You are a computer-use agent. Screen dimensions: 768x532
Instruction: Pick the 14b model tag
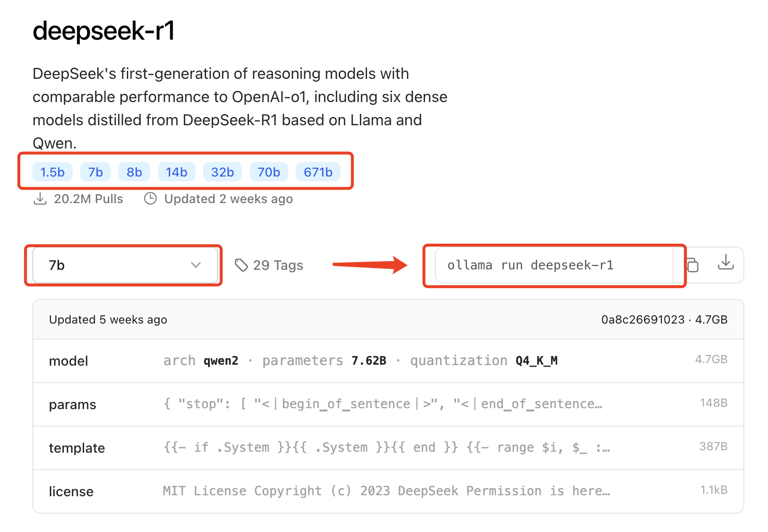click(177, 172)
